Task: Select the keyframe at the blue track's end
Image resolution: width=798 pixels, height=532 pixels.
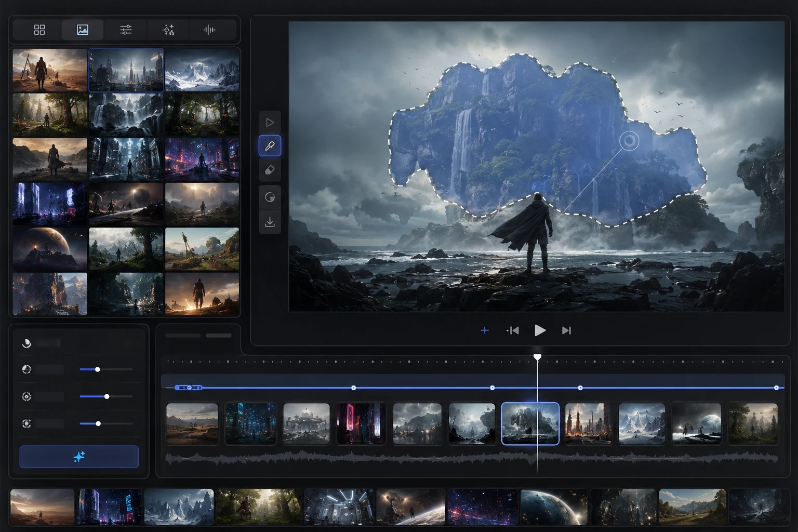Action: pyautogui.click(x=776, y=388)
